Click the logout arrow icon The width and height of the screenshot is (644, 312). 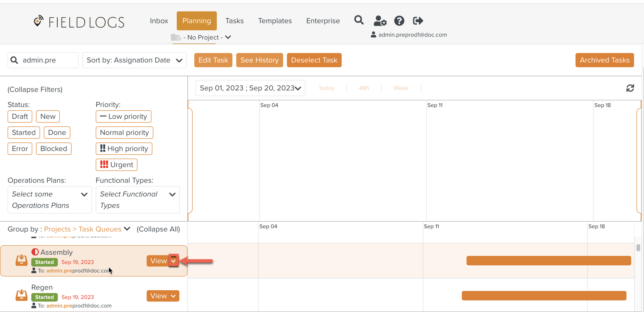[x=418, y=21]
